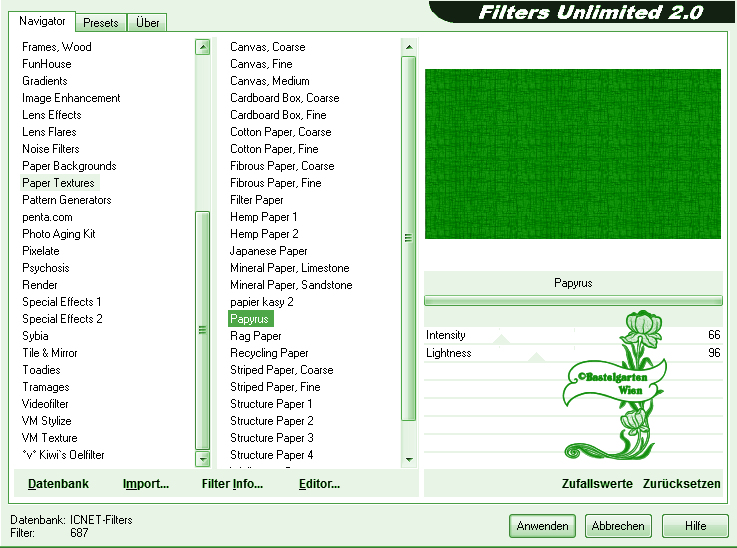Switch to the Navigator tab
Screen dimensions: 737x548
pyautogui.click(x=42, y=21)
